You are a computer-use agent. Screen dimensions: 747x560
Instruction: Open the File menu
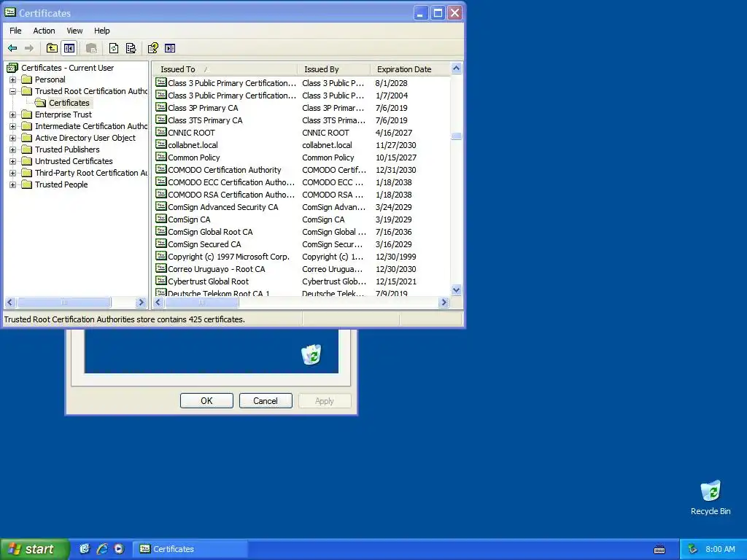click(15, 31)
